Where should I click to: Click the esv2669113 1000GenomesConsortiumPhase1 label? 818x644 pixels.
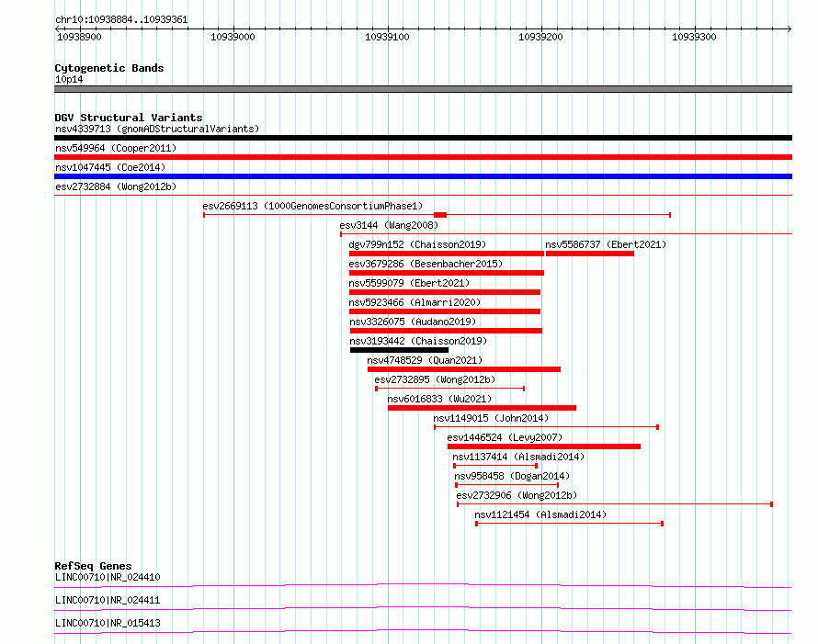[x=312, y=206]
